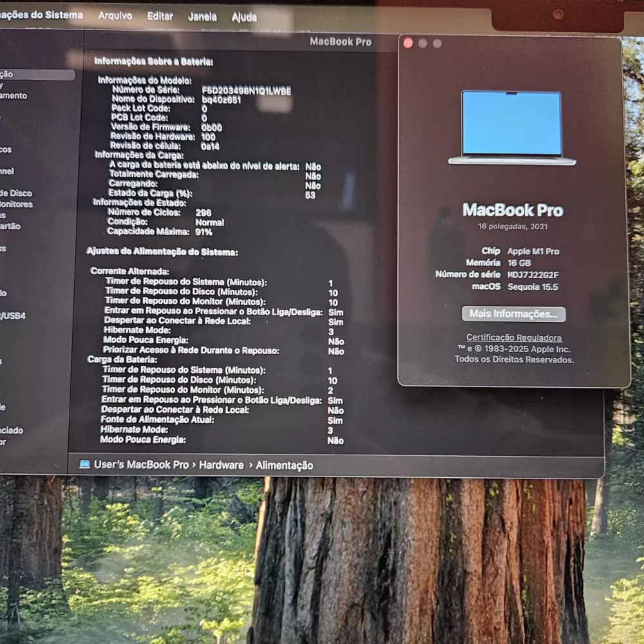The image size is (644, 644).
Task: Open the Arquivo menu
Action: 115,15
